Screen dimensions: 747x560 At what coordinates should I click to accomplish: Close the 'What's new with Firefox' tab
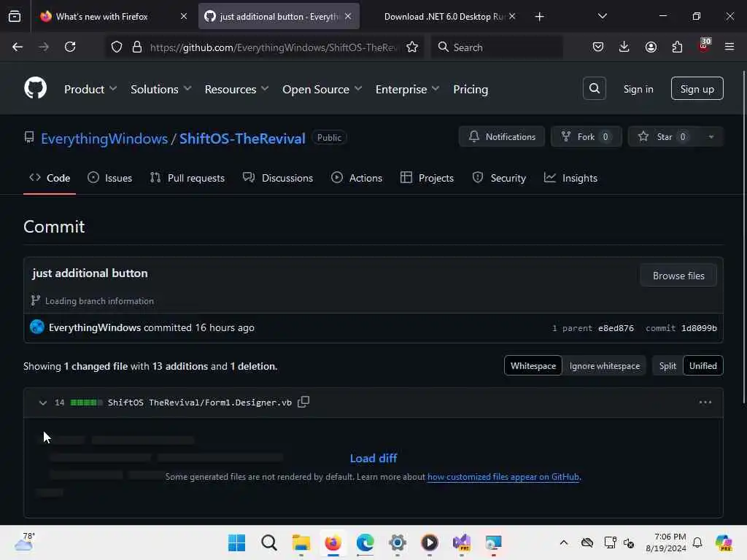[x=183, y=16]
